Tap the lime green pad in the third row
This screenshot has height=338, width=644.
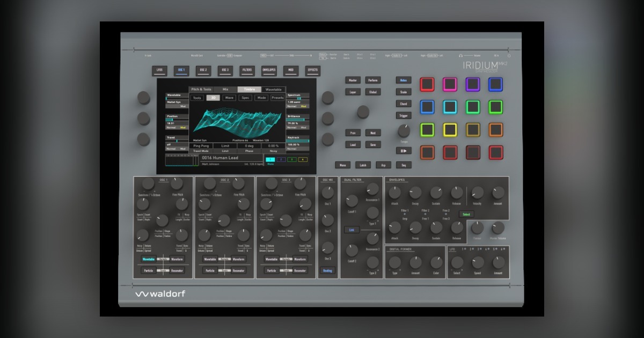coord(427,130)
